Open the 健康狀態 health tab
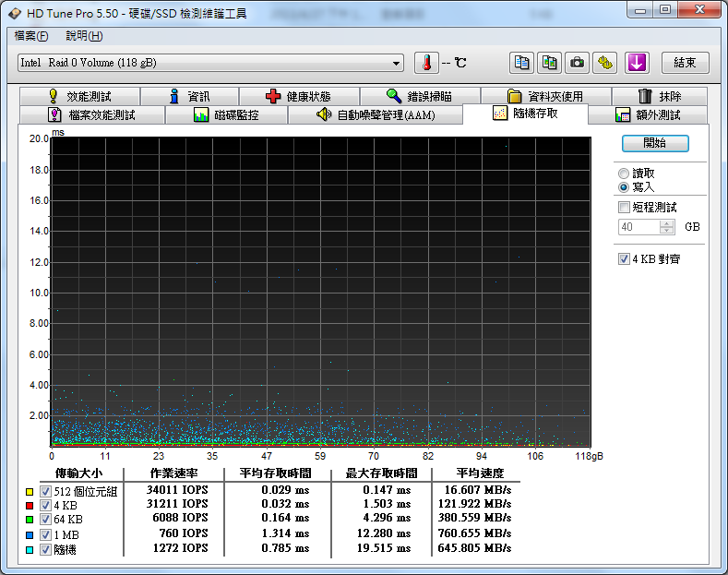728x575 pixels. (299, 96)
